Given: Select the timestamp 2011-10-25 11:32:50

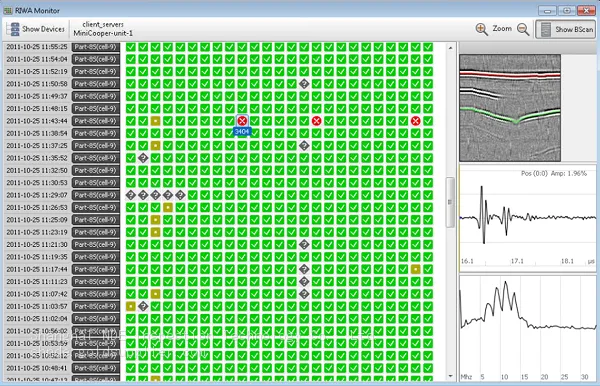Looking at the screenshot, I should pos(37,170).
